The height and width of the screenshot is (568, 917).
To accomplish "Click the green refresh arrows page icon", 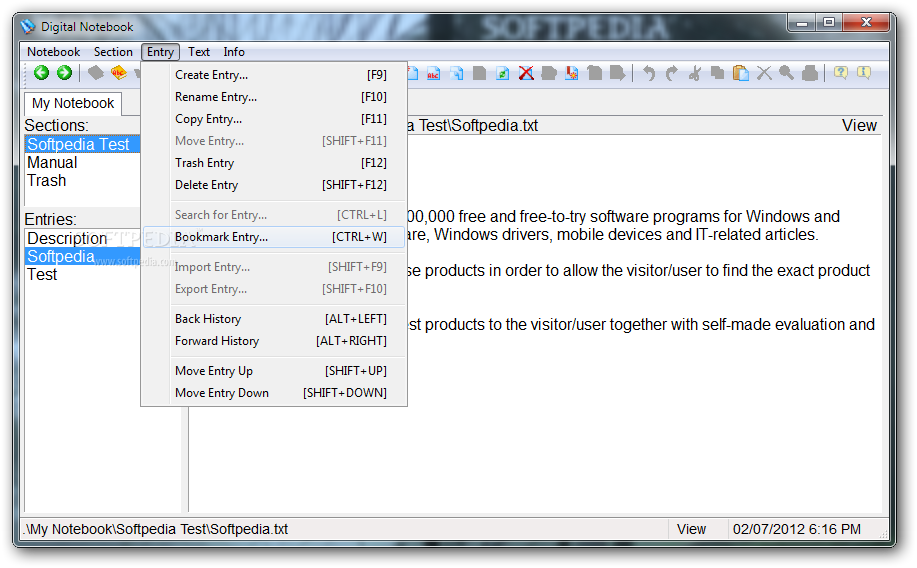I will (x=502, y=73).
